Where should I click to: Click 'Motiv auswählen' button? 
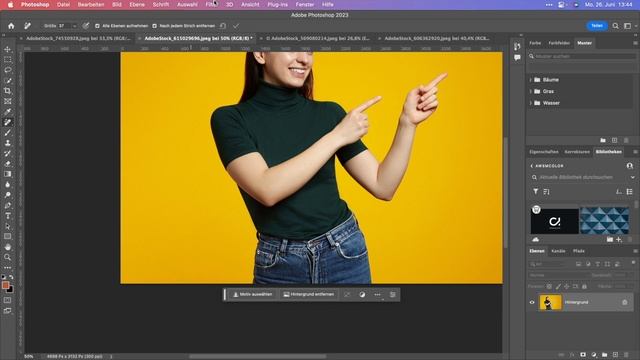point(253,294)
